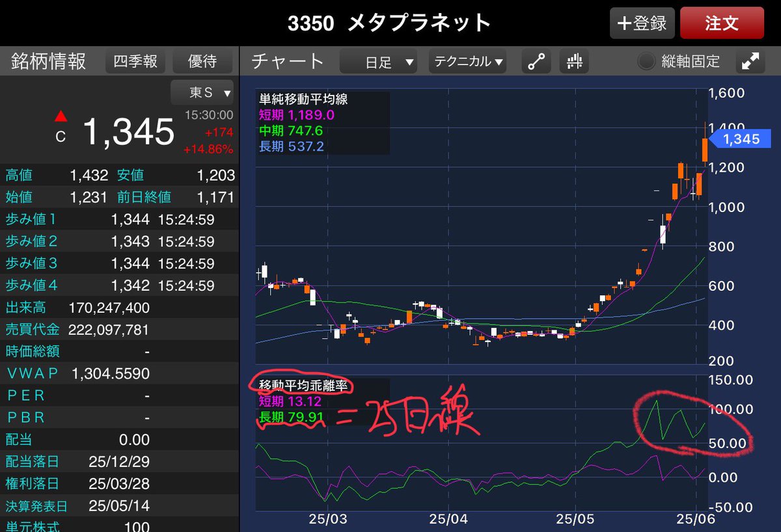Click the チャート header label
The width and height of the screenshot is (781, 532).
[x=286, y=61]
